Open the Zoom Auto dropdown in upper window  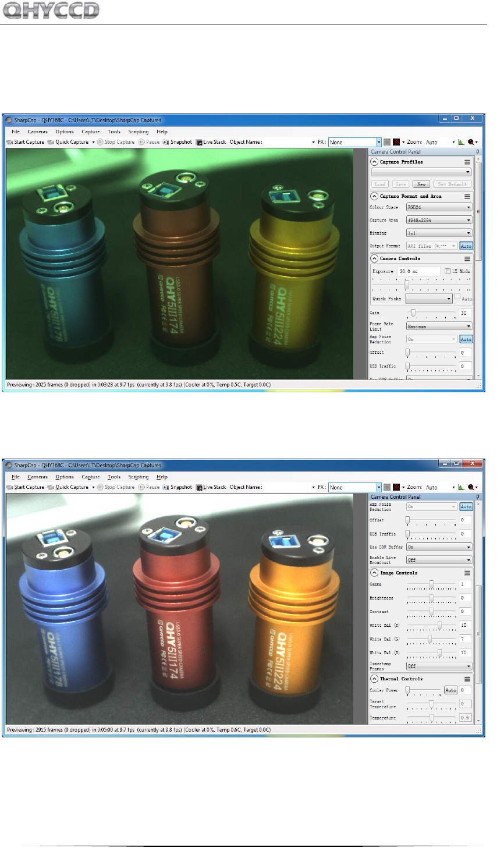[439, 142]
